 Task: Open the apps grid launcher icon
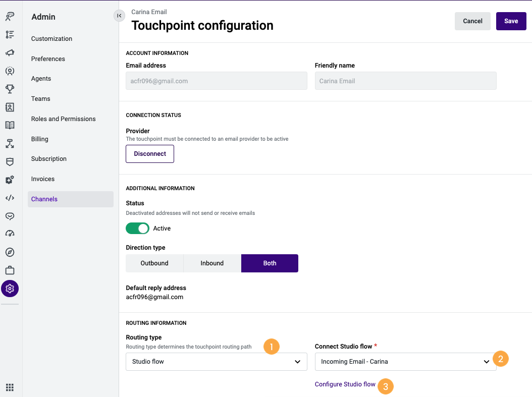pyautogui.click(x=10, y=387)
